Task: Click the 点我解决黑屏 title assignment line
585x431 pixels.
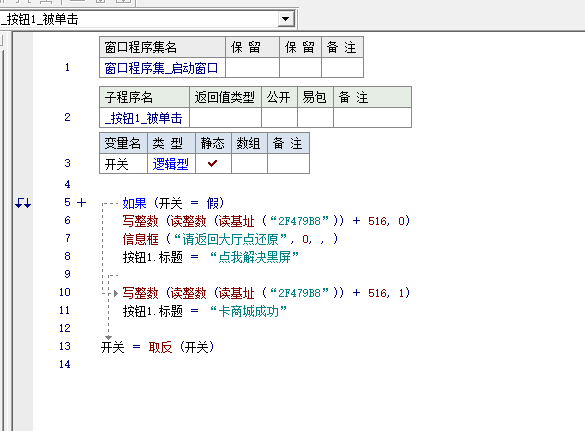Action: 211,257
